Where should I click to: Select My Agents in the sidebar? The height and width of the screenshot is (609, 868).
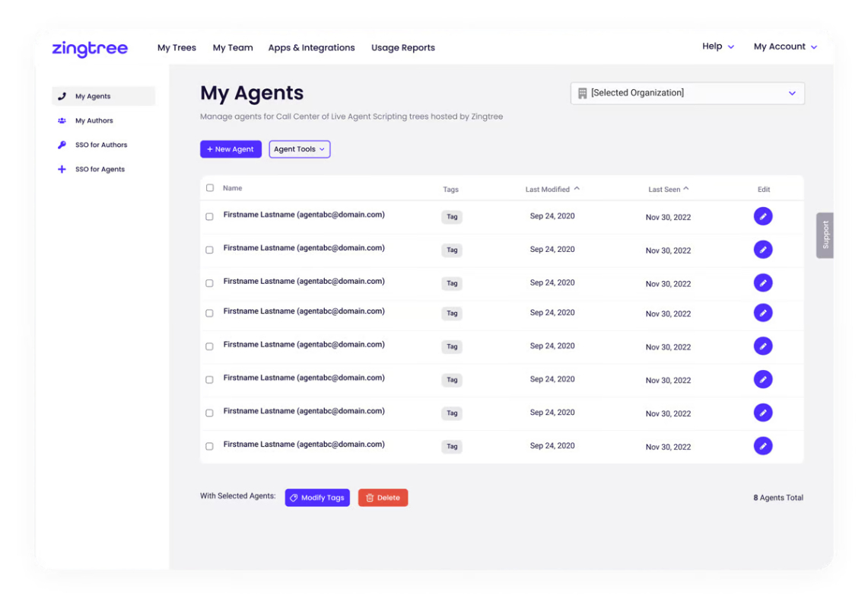tap(103, 96)
